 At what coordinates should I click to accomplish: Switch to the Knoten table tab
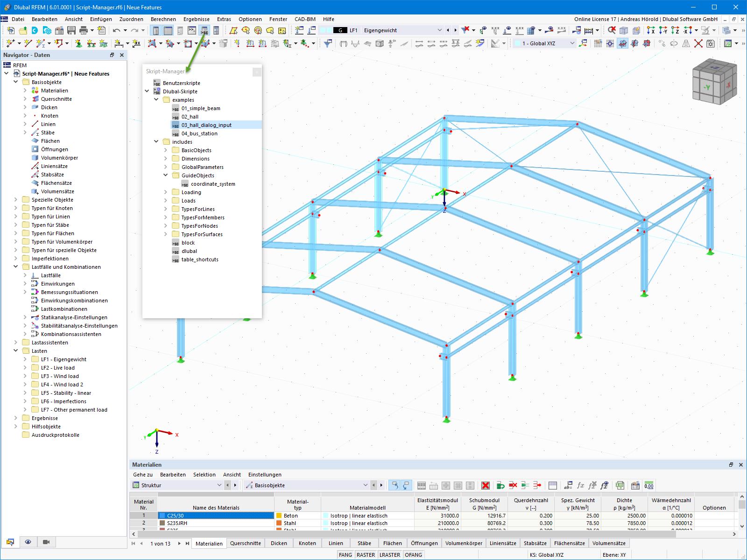(x=307, y=543)
